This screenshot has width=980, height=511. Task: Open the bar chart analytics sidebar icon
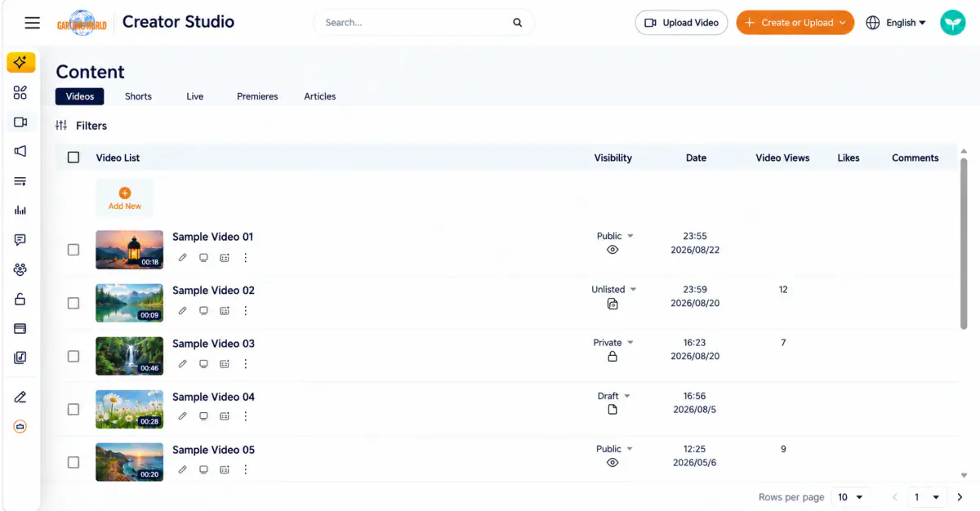click(20, 210)
